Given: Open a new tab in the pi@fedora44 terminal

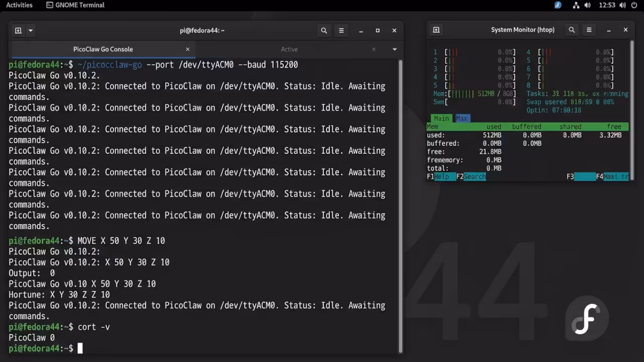Looking at the screenshot, I should (x=18, y=30).
